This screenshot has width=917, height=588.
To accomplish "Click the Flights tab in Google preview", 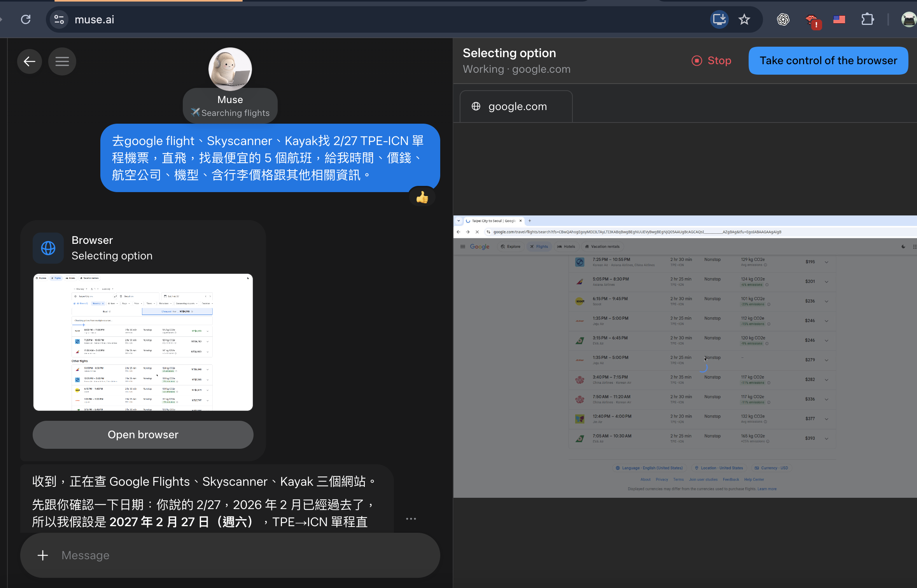I will pos(539,247).
